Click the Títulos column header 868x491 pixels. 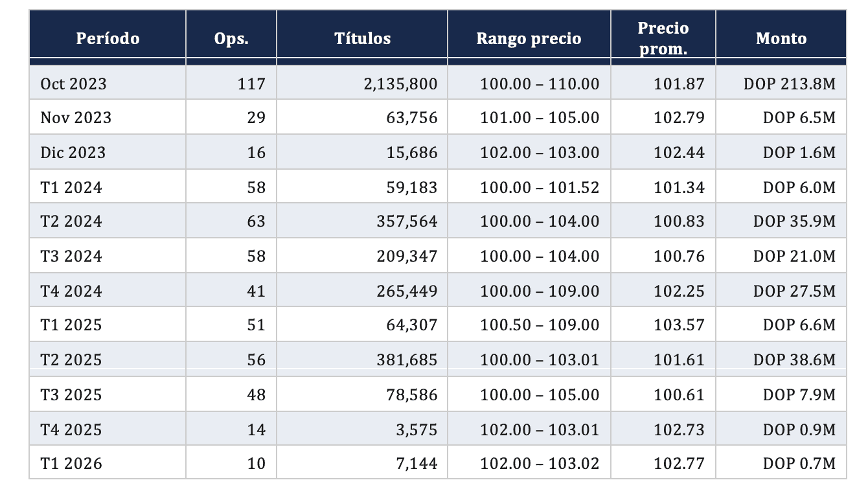[362, 38]
